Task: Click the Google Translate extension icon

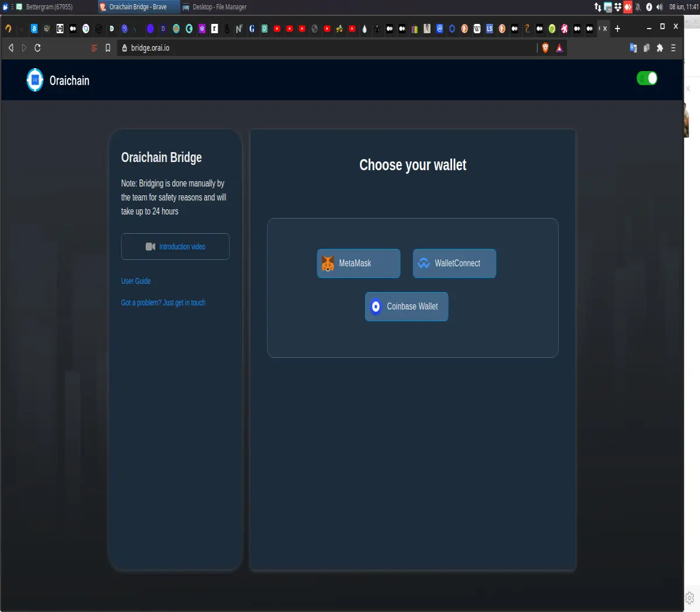Action: click(633, 48)
